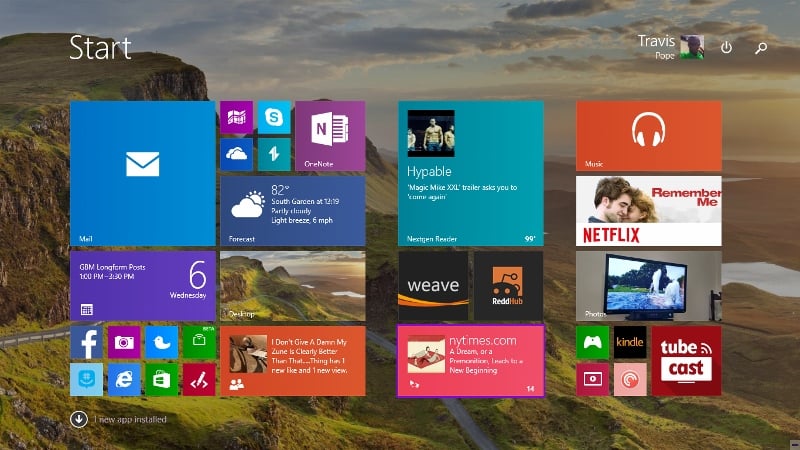Launch the Maps app tile
This screenshot has width=800, height=450.
[236, 117]
